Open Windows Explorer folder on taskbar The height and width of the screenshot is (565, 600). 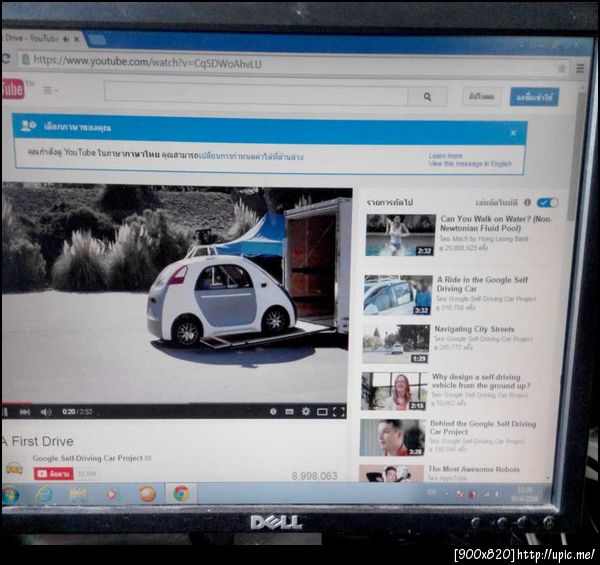pyautogui.click(x=78, y=495)
